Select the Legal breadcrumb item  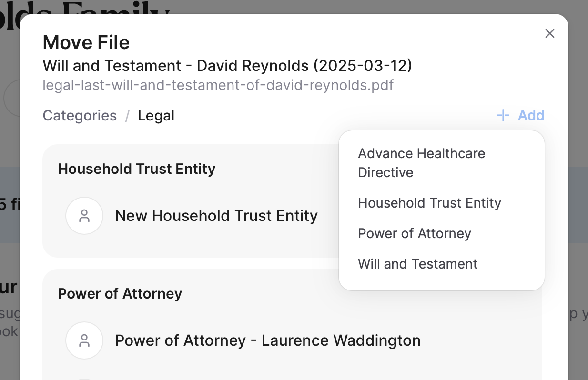pyautogui.click(x=156, y=116)
